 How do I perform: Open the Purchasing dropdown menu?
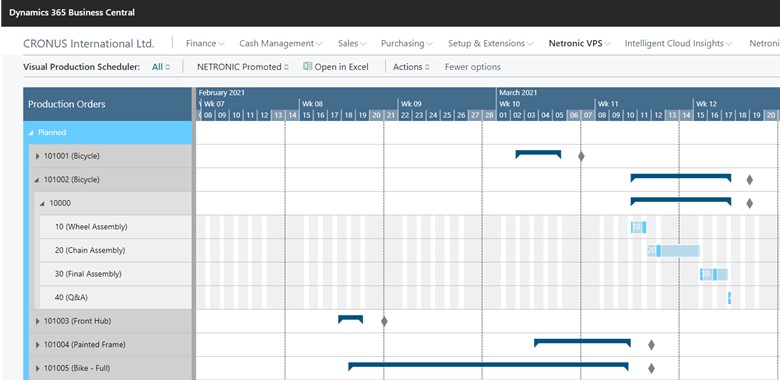(x=406, y=43)
